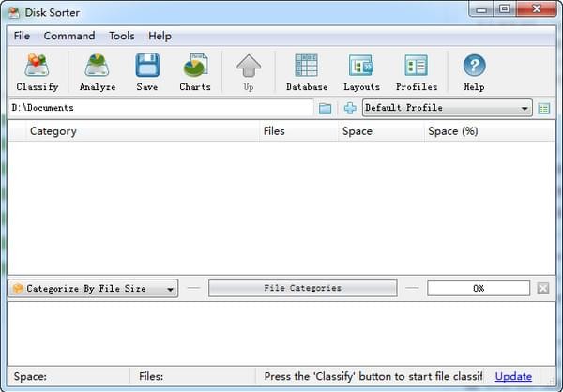The width and height of the screenshot is (563, 392).
Task: Expand the Default Profile dropdown
Action: tap(447, 108)
